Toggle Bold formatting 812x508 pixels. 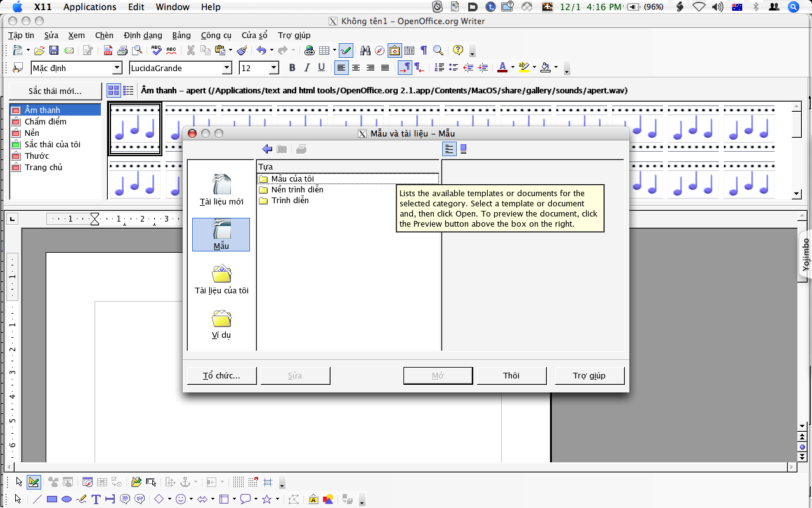point(292,68)
